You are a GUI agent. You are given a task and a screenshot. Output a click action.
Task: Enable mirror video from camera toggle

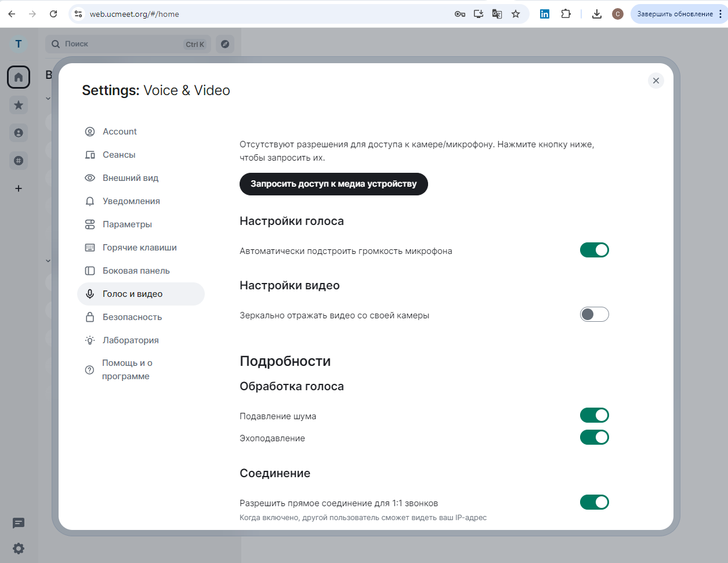(594, 314)
